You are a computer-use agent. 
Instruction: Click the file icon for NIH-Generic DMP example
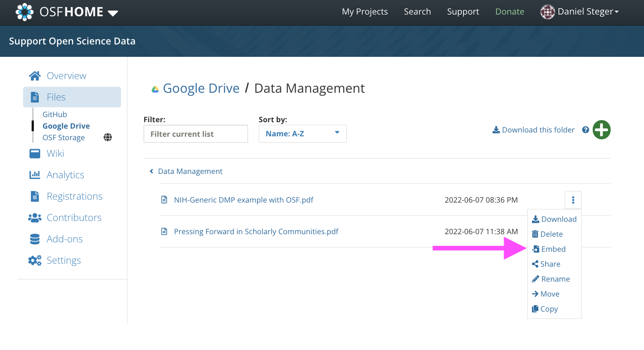[x=164, y=200]
